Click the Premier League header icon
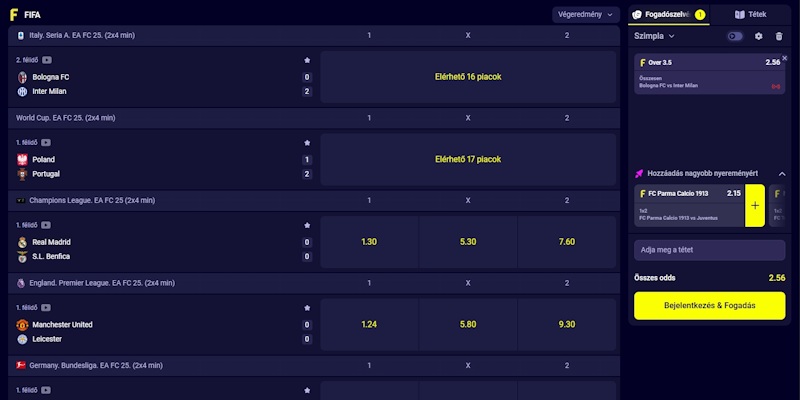The image size is (800, 400). [x=21, y=283]
